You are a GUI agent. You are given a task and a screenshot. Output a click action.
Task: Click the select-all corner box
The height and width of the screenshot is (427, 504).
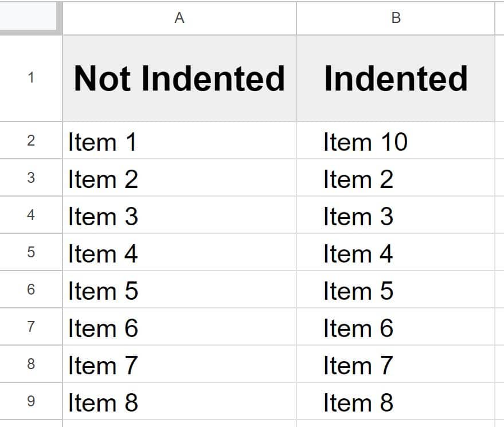(x=30, y=17)
